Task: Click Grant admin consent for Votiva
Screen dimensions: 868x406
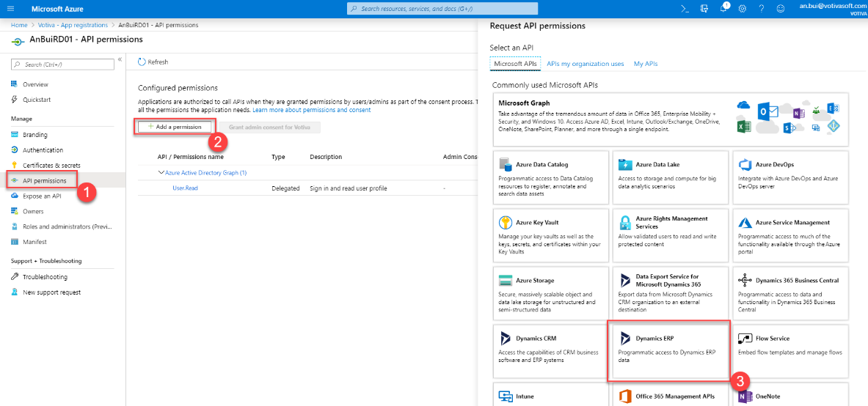Action: click(x=270, y=127)
